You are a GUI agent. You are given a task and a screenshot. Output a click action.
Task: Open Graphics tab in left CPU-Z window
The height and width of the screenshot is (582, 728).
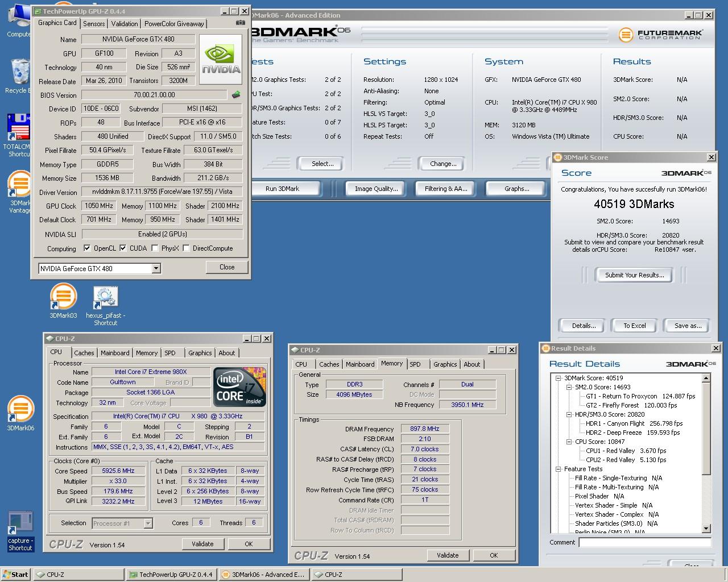tap(200, 353)
